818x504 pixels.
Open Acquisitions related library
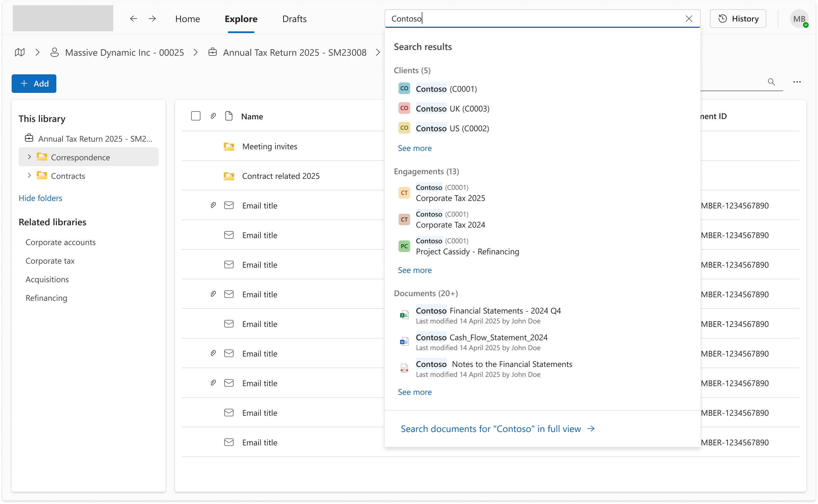click(47, 279)
